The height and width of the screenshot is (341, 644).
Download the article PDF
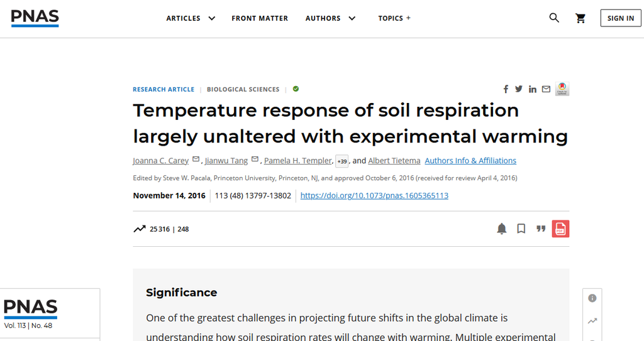[560, 229]
